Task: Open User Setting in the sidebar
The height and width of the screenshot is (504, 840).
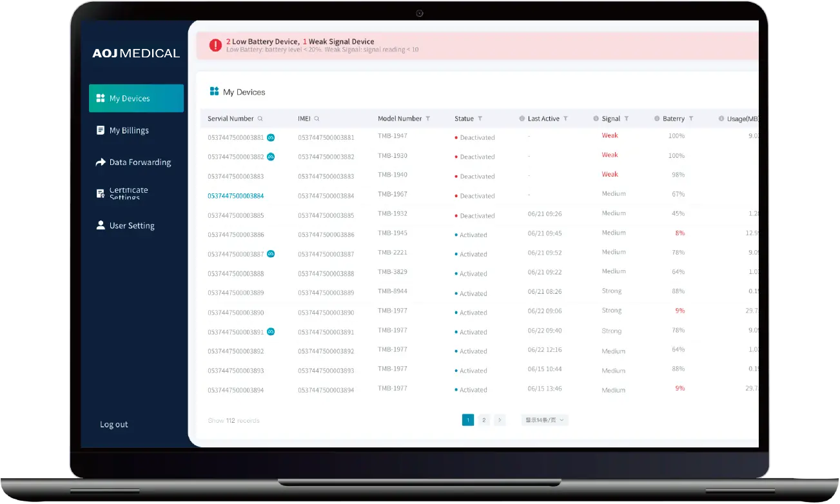Action: point(132,226)
